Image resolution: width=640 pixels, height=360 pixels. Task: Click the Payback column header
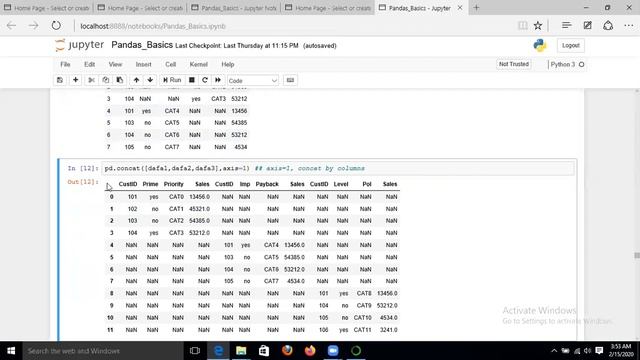tap(267, 184)
